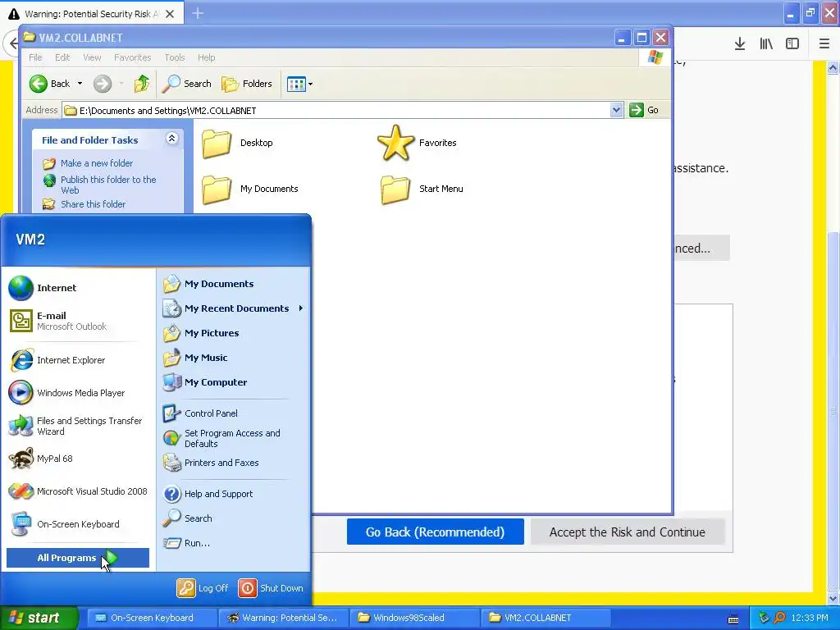Select the Desktop folder
This screenshot has width=840, height=630.
point(237,143)
